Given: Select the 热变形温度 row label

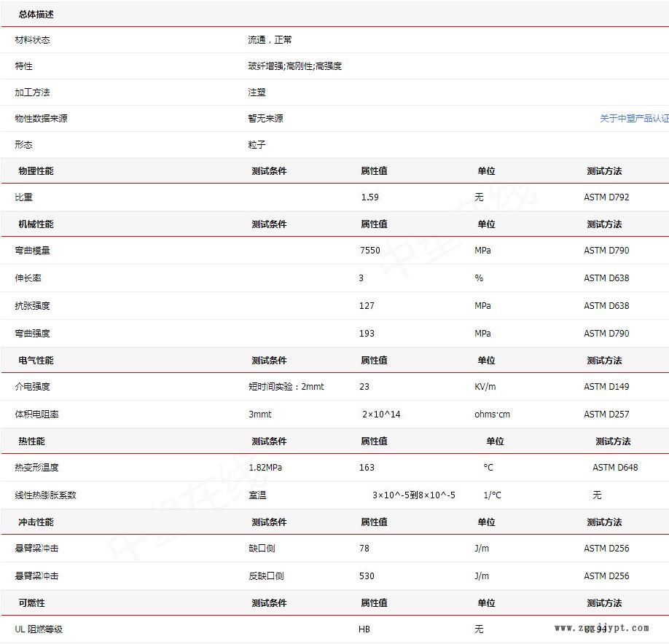Looking at the screenshot, I should point(36,468).
